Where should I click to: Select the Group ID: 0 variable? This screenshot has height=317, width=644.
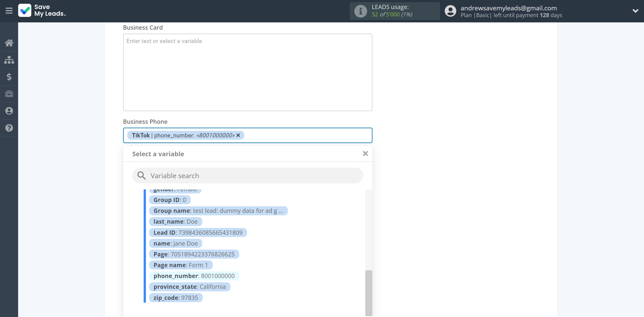click(170, 200)
